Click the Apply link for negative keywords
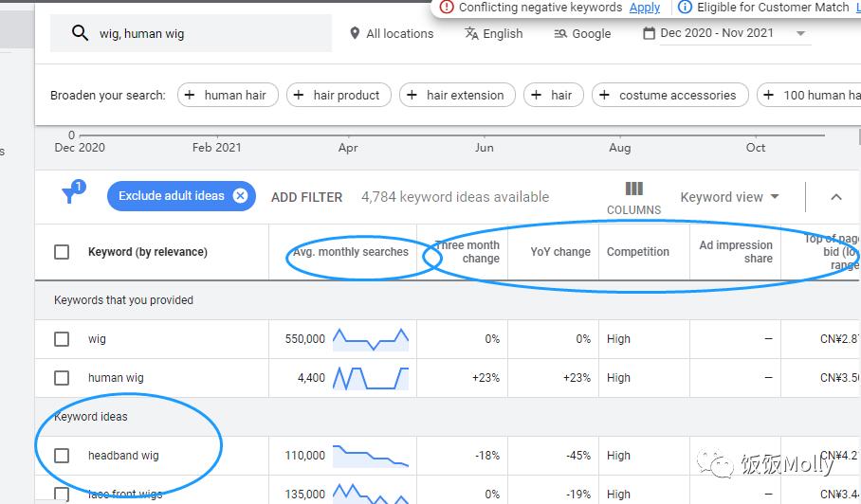This screenshot has height=504, width=861. (x=645, y=8)
